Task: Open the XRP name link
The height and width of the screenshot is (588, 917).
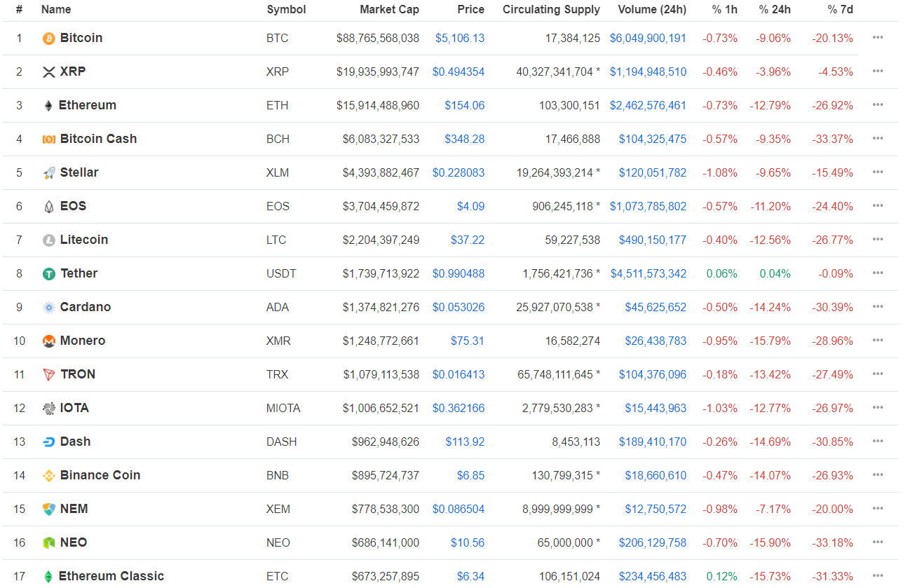Action: (73, 71)
